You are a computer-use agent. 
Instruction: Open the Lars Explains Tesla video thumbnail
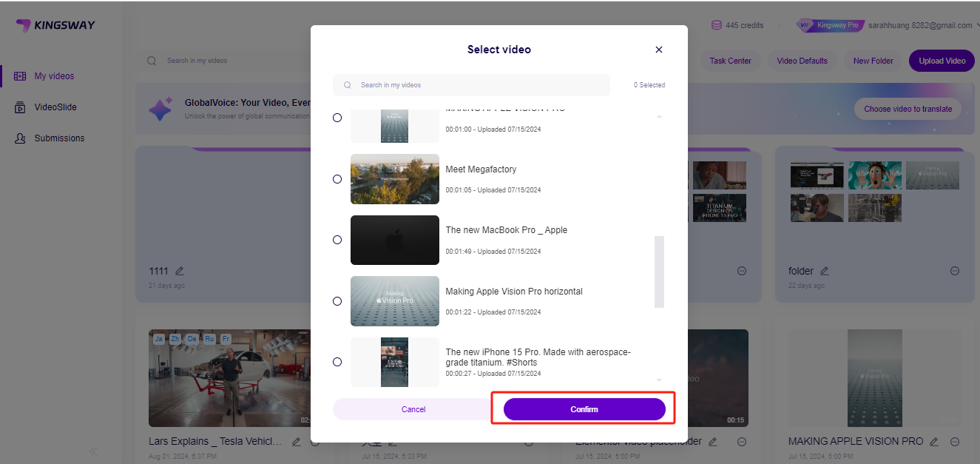[x=231, y=378]
